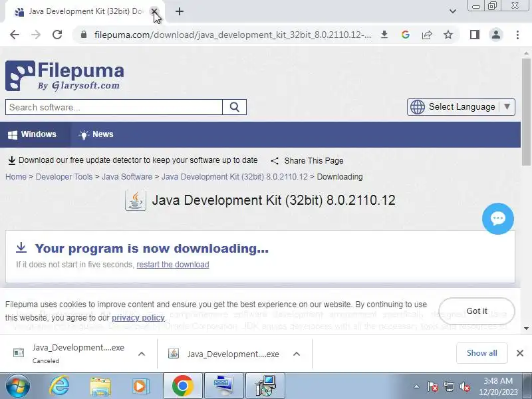
Task: Open the network tray icon
Action: pyautogui.click(x=449, y=386)
